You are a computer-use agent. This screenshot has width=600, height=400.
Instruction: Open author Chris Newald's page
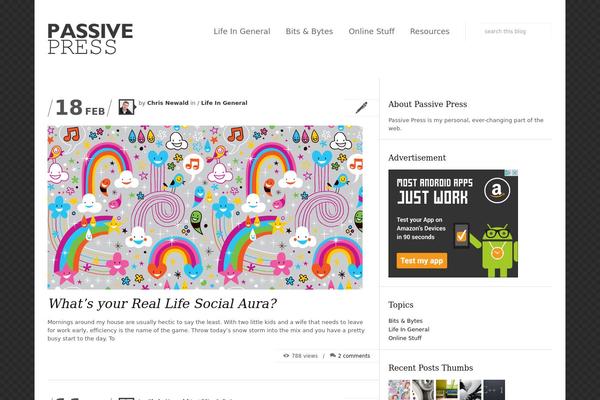(x=168, y=103)
